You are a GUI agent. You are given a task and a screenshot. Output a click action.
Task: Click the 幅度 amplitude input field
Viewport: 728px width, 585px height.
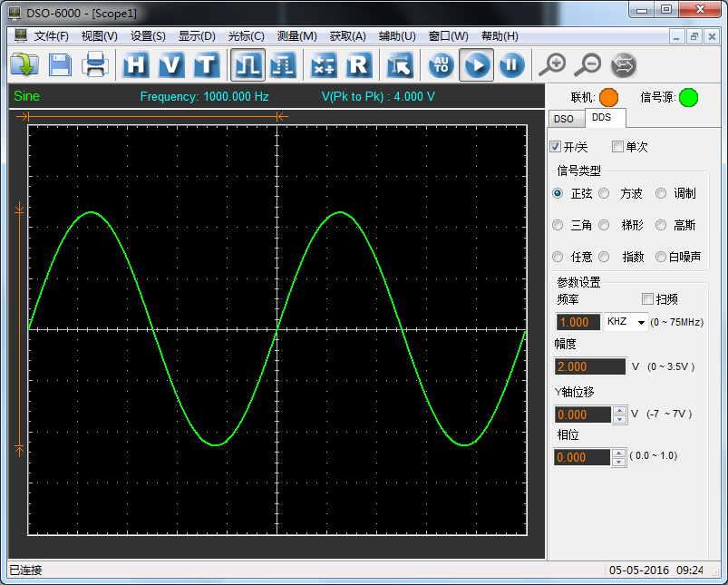click(589, 366)
